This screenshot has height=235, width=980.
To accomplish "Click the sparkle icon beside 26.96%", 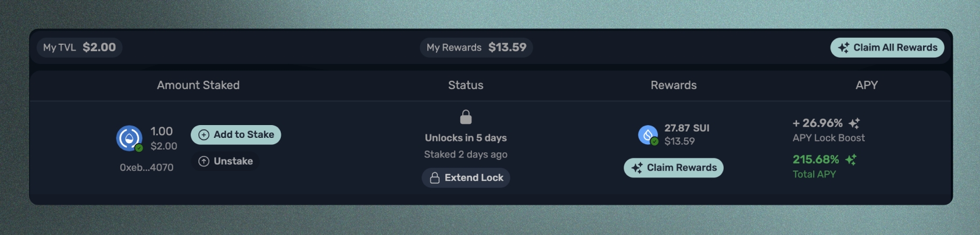I will point(854,123).
